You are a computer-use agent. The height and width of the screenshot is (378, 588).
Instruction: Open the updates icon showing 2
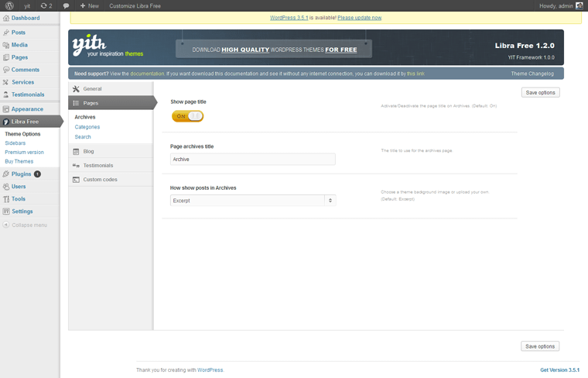(46, 5)
